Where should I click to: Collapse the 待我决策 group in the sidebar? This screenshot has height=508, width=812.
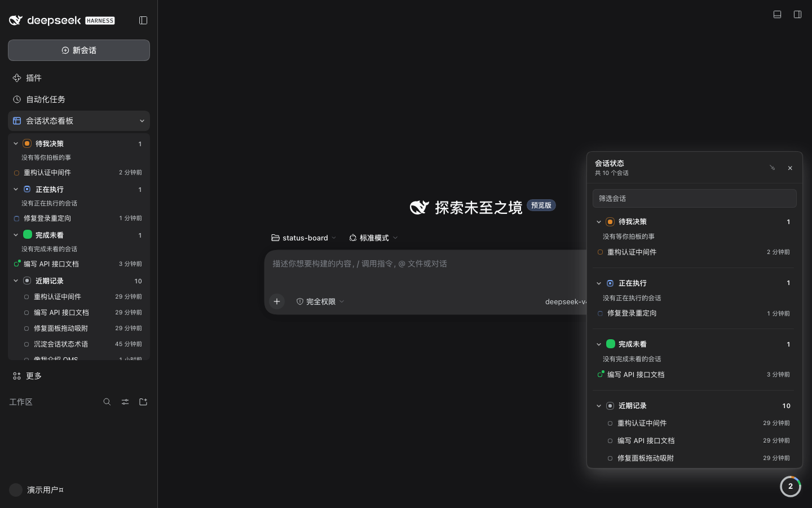point(16,143)
